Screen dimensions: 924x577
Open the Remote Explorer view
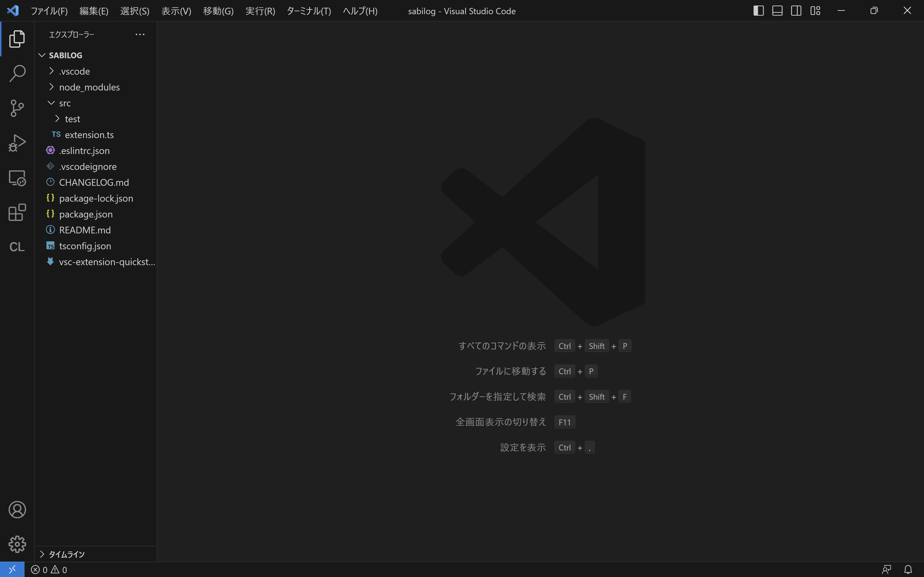(17, 177)
